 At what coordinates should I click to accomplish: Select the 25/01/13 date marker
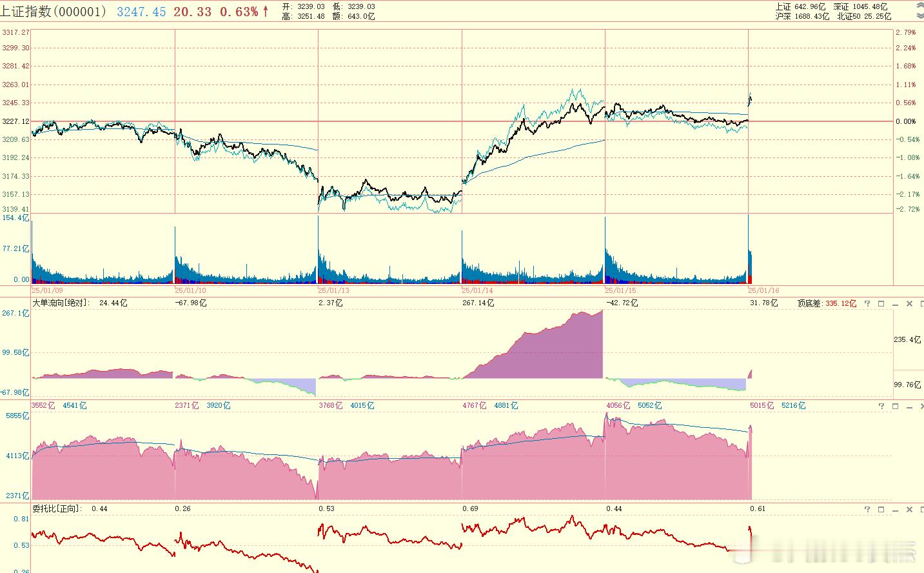[x=334, y=290]
